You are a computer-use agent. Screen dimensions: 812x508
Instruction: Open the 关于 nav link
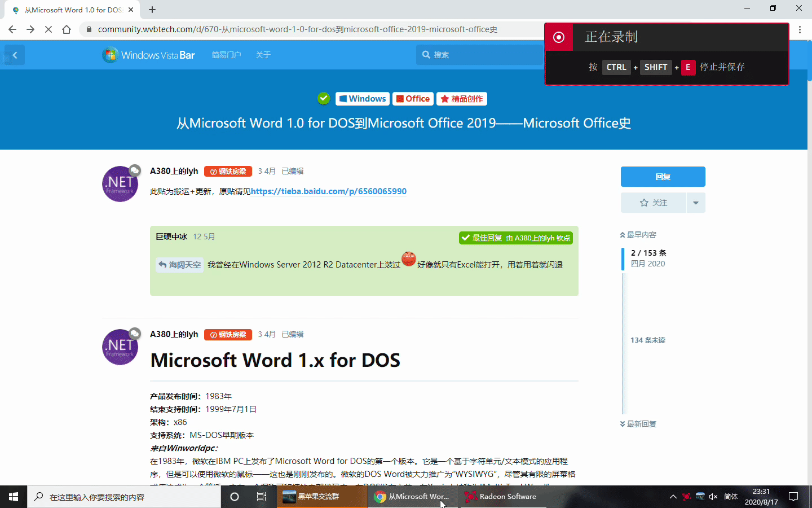pyautogui.click(x=263, y=55)
